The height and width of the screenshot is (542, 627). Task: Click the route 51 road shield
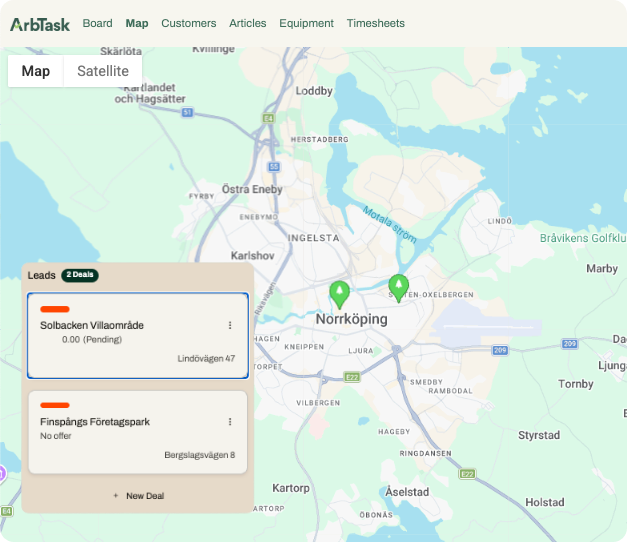(x=187, y=112)
